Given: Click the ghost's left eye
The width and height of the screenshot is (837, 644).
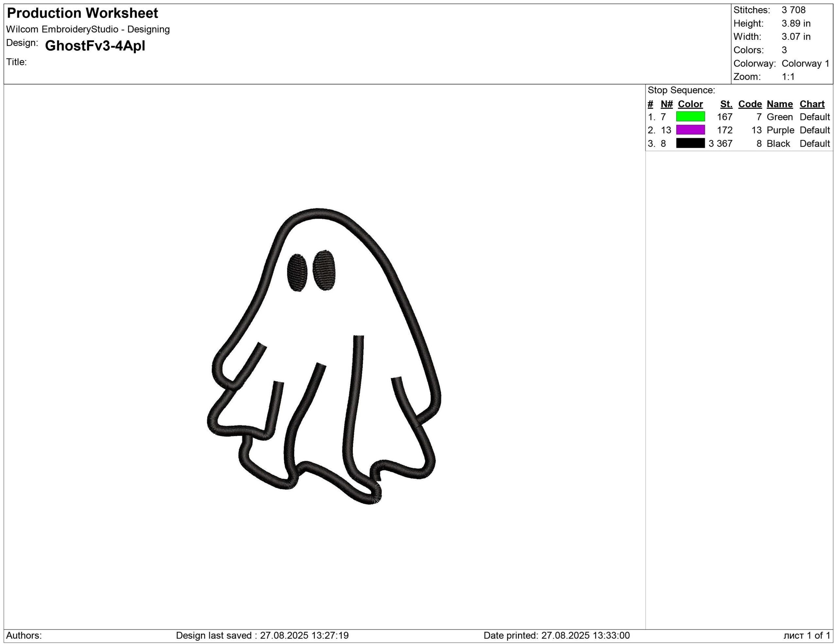Looking at the screenshot, I should click(x=297, y=272).
